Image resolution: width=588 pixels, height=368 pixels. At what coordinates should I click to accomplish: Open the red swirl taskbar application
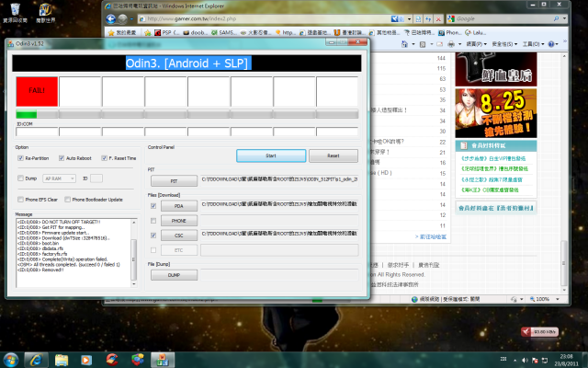click(x=112, y=360)
